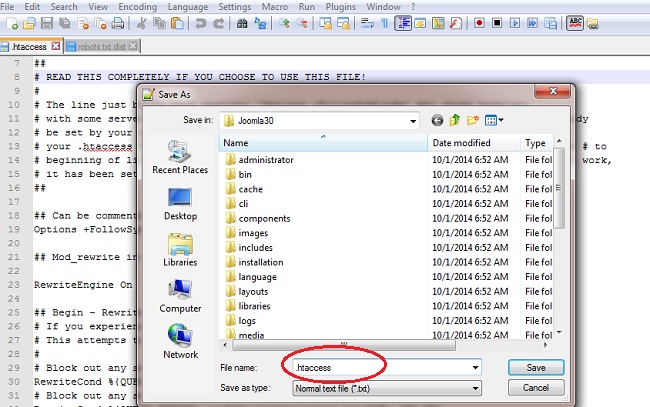Click the Cancel button
This screenshot has height=407, width=650.
point(536,388)
